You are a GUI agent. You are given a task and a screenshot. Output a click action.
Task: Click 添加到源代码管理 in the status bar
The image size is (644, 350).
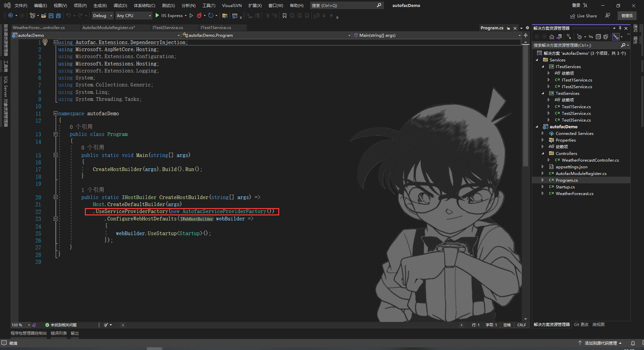pyautogui.click(x=601, y=343)
